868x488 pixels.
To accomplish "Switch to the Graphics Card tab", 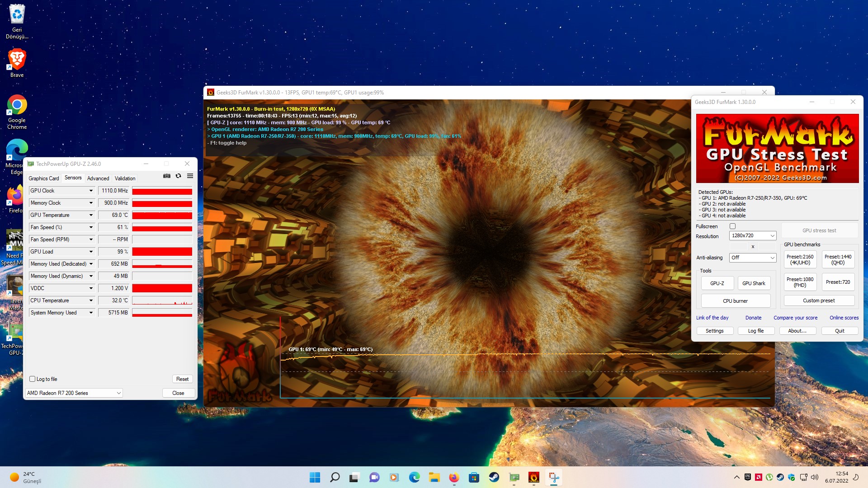I will (44, 178).
